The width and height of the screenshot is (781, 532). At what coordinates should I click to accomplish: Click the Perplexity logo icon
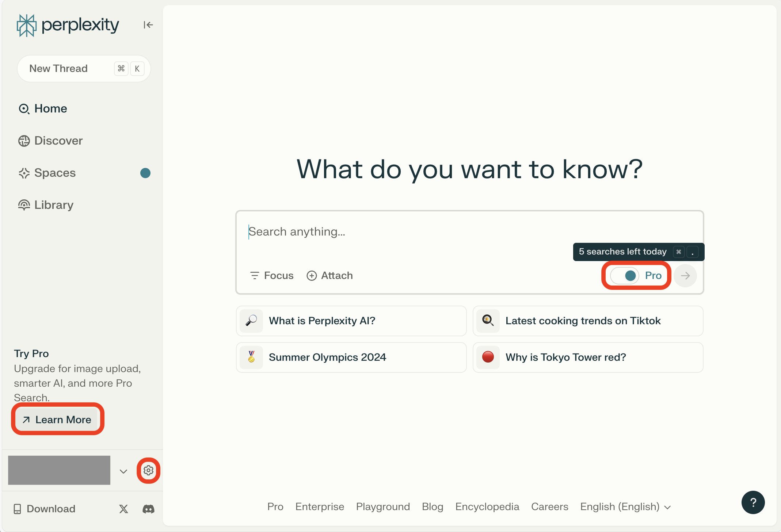[x=26, y=25]
